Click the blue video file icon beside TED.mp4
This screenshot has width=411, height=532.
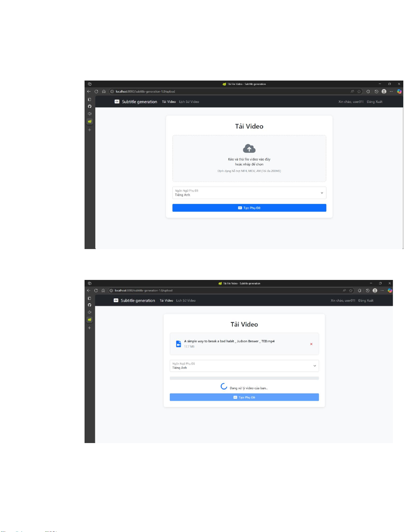pyautogui.click(x=178, y=344)
